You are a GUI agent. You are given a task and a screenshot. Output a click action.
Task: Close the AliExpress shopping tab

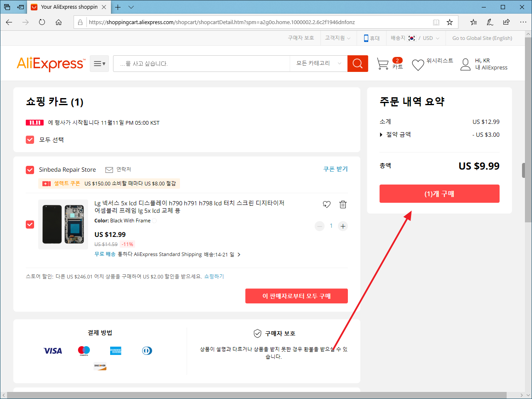click(104, 7)
